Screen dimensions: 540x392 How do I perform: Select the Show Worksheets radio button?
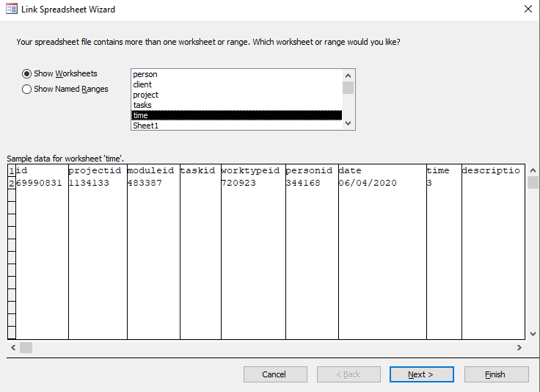point(27,74)
